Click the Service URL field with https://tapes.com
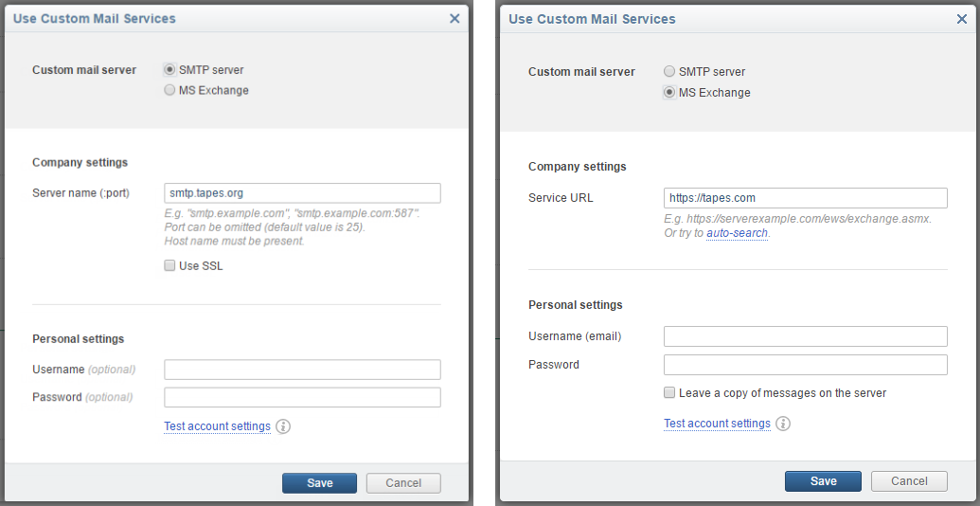The image size is (980, 506). coord(805,198)
